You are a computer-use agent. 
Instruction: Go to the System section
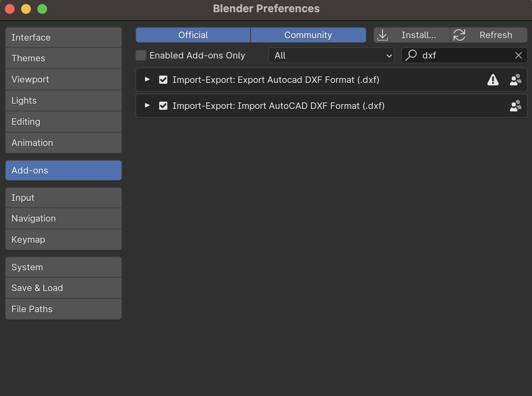(x=63, y=267)
